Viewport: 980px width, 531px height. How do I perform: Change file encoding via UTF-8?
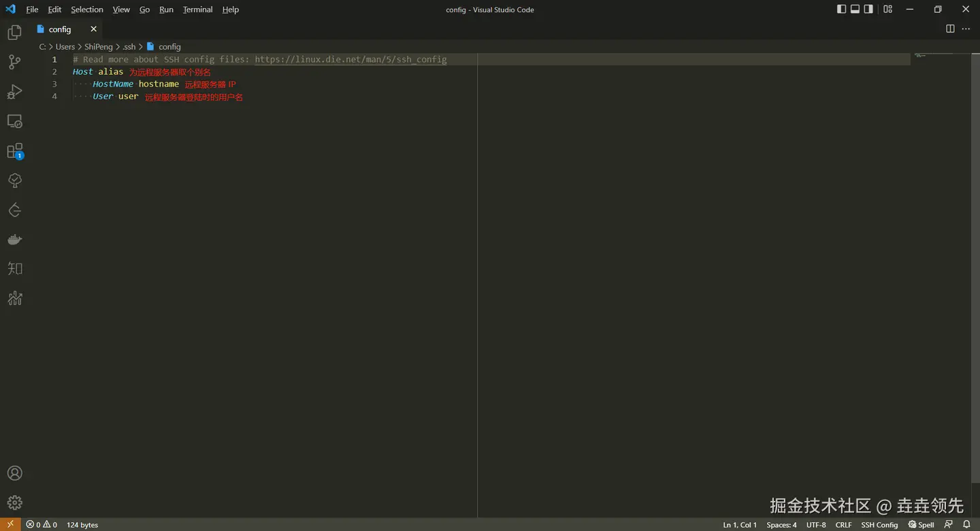[816, 524]
